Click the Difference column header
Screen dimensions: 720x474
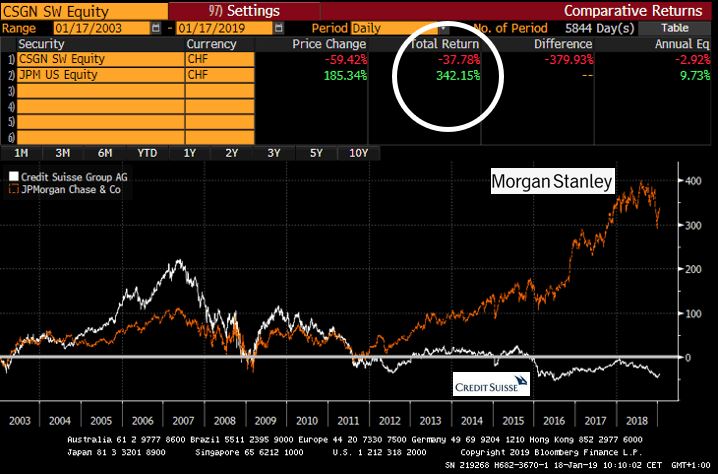[563, 44]
